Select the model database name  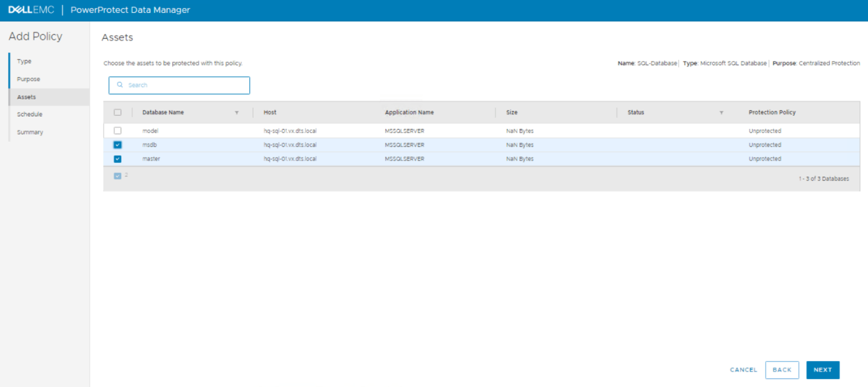(150, 131)
